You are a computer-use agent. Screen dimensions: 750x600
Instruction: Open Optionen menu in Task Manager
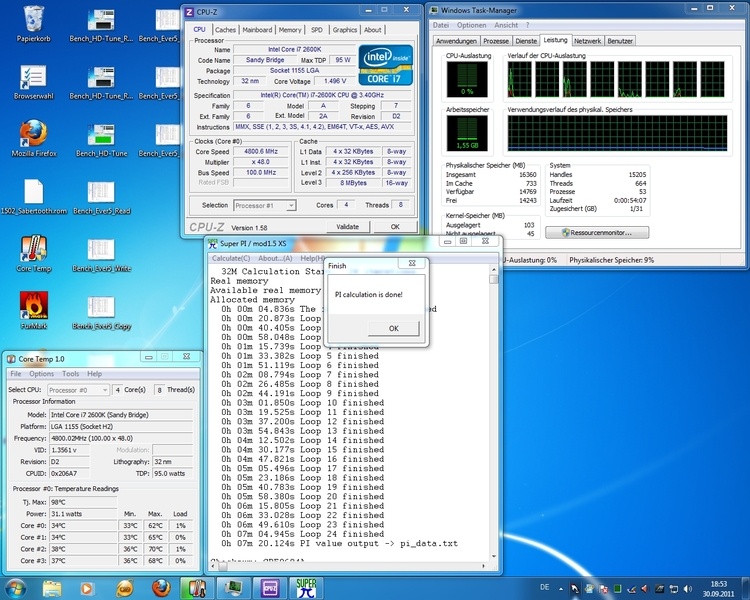471,25
